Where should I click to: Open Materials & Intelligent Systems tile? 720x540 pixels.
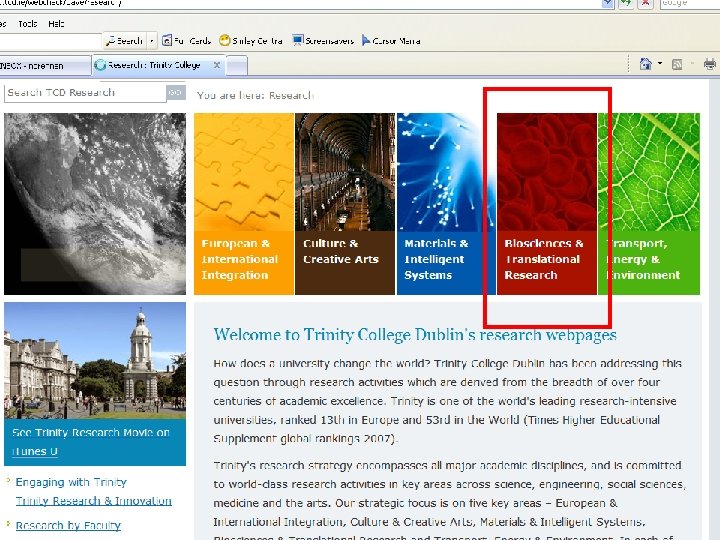click(x=446, y=204)
